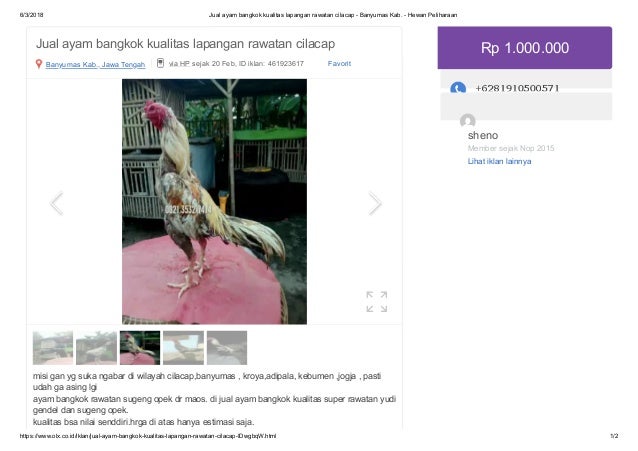
Task: Select the fourth photo thumbnail
Action: 184,348
